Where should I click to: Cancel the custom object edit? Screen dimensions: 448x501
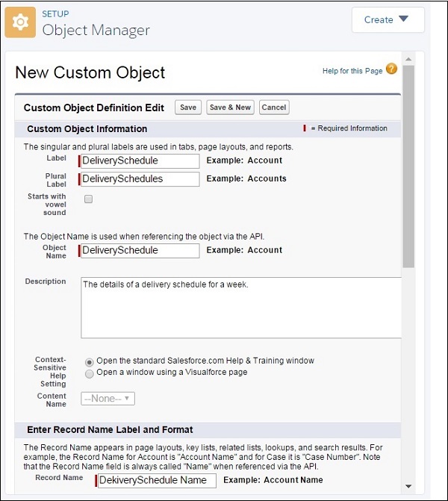point(274,108)
